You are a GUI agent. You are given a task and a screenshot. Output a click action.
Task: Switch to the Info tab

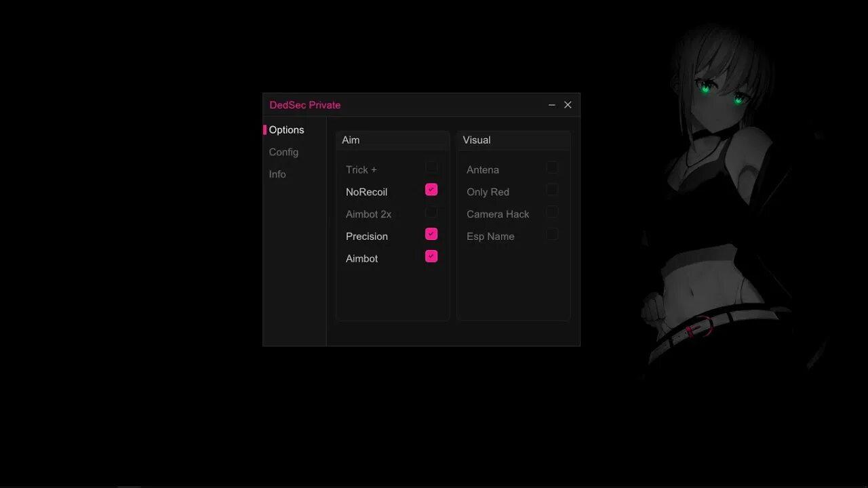pos(277,174)
